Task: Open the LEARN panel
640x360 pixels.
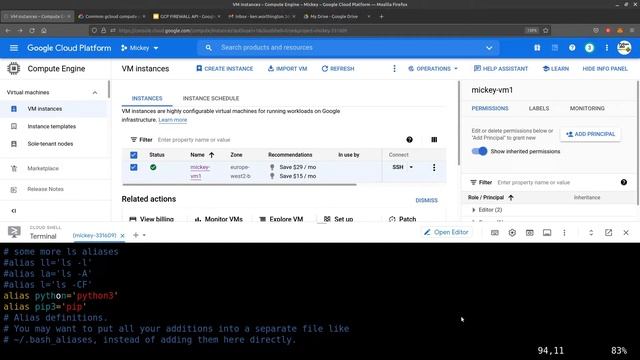Action: click(x=556, y=69)
